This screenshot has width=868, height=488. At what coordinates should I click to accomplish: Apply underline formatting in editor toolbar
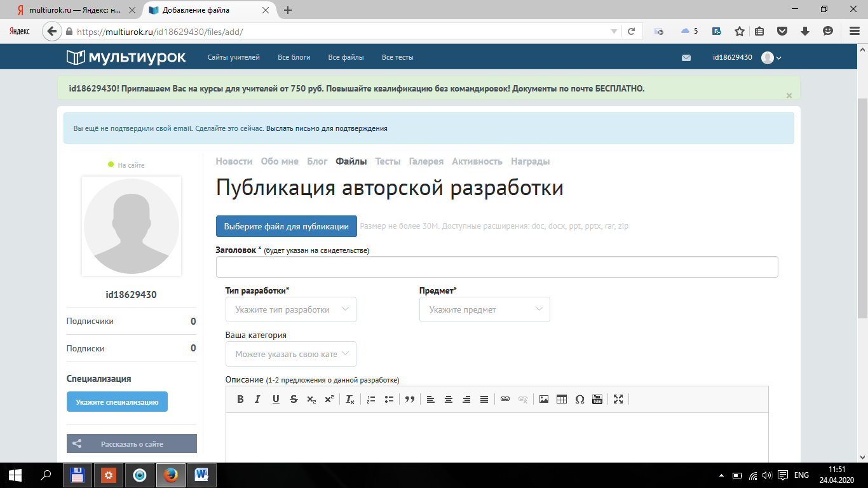click(276, 399)
